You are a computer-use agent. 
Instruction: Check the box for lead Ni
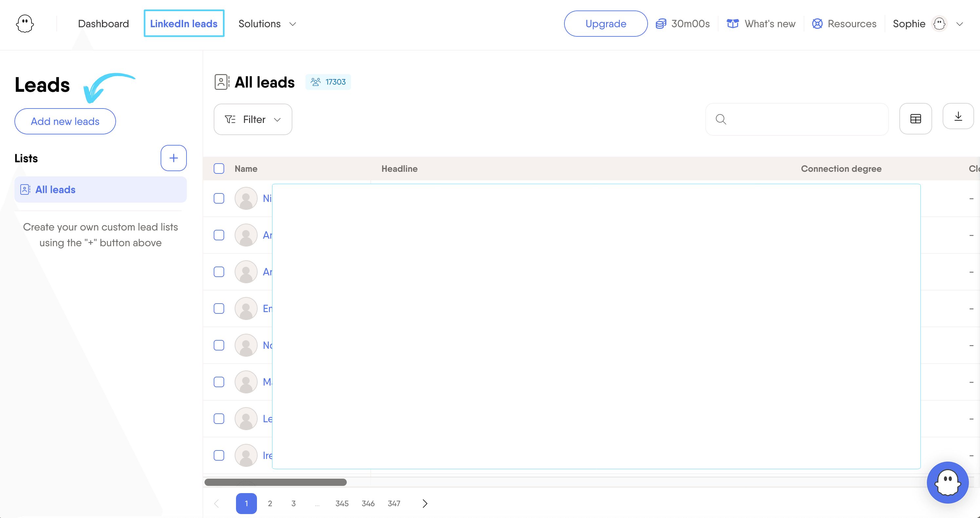219,198
